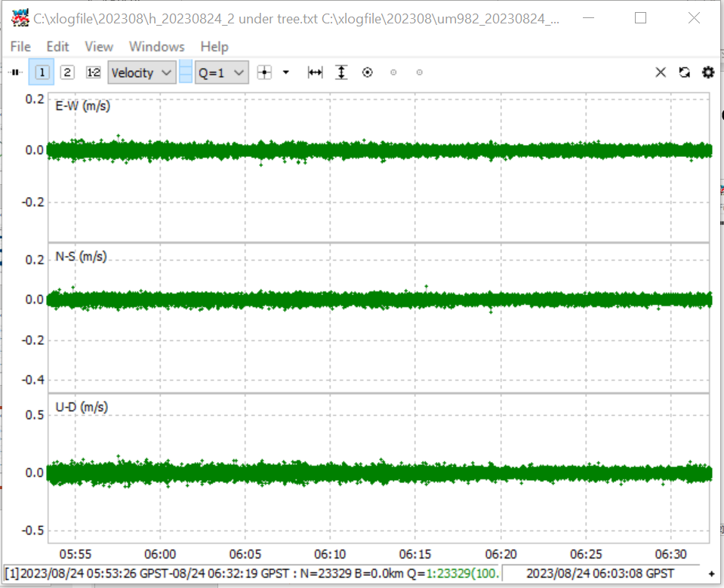The image size is (724, 588).
Task: Click the RTKPLOT app icon in the title bar
Action: 20,18
